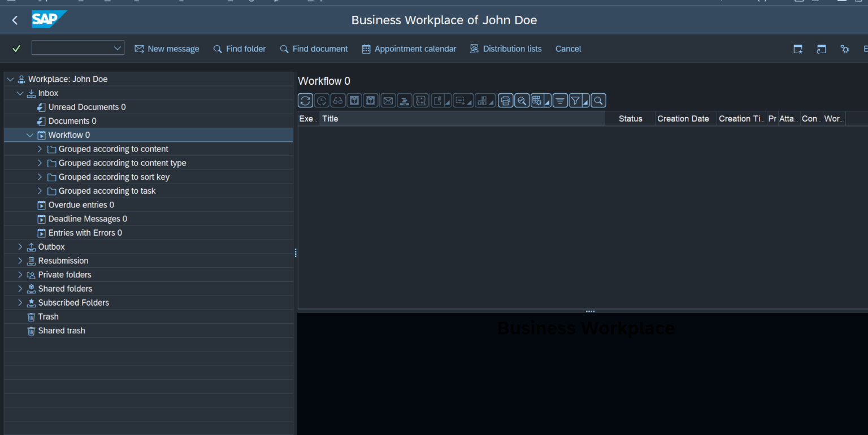Click the inbox tray toolbar icon
This screenshot has width=868, height=435.
pyautogui.click(x=404, y=101)
